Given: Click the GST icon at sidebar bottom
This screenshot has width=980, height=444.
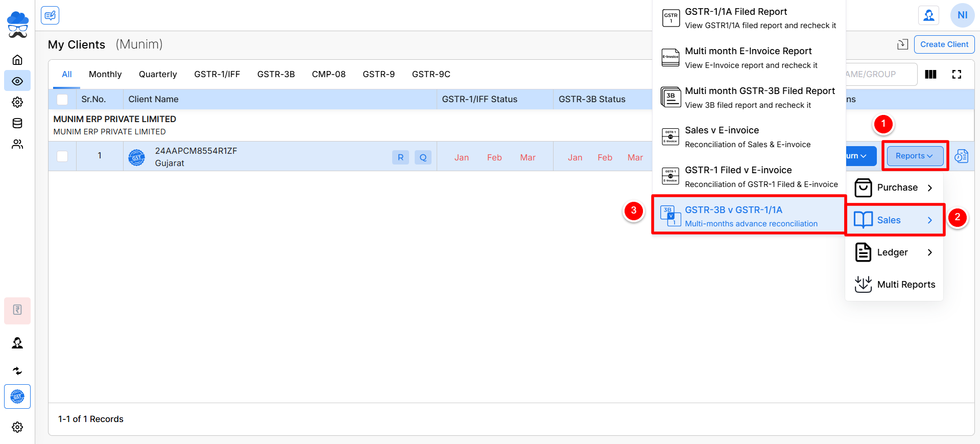Looking at the screenshot, I should coord(17,396).
